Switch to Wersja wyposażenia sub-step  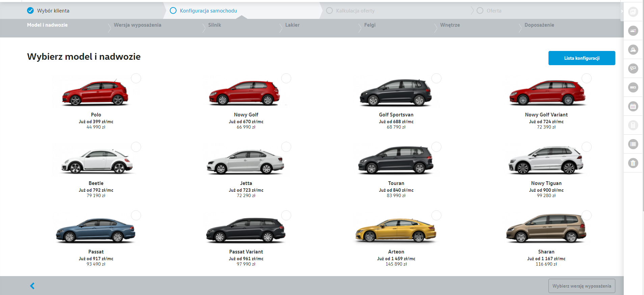[137, 25]
